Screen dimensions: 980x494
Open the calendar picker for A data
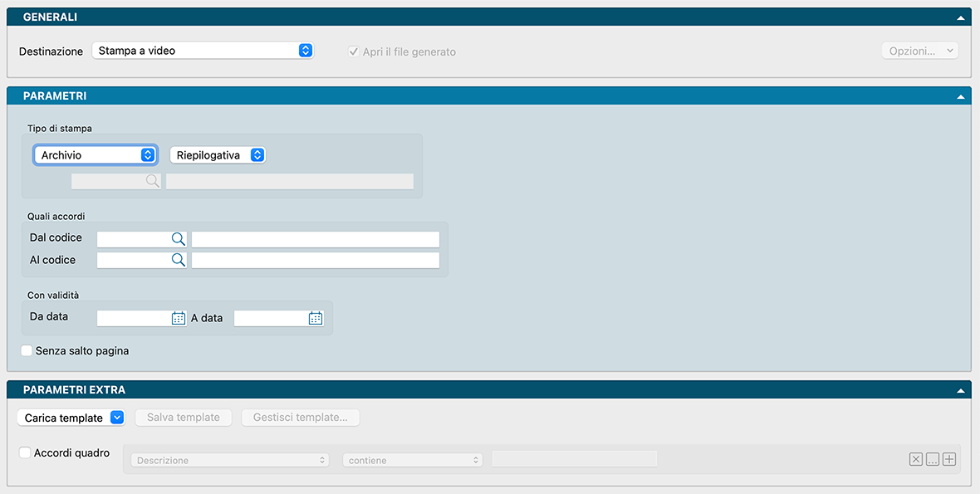pyautogui.click(x=315, y=318)
